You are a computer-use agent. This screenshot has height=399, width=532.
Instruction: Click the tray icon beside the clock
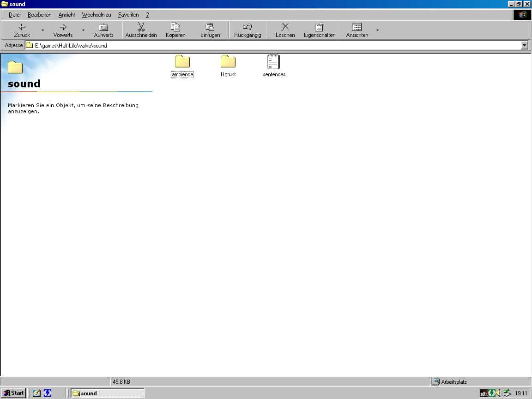[x=507, y=393]
